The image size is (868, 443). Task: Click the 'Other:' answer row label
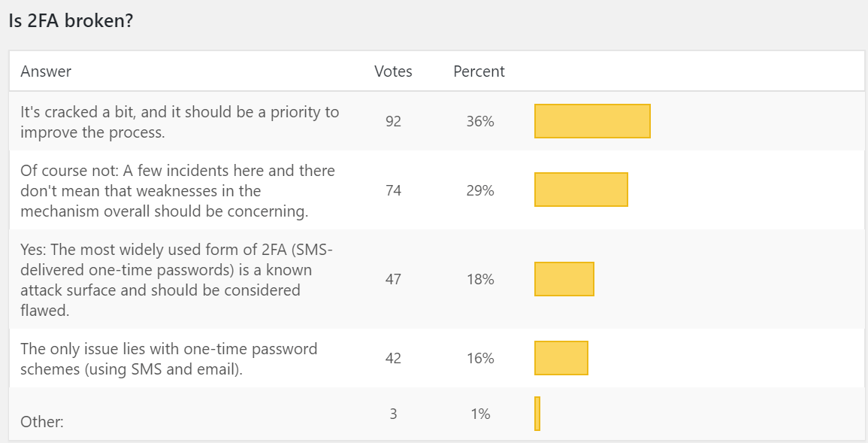click(42, 422)
